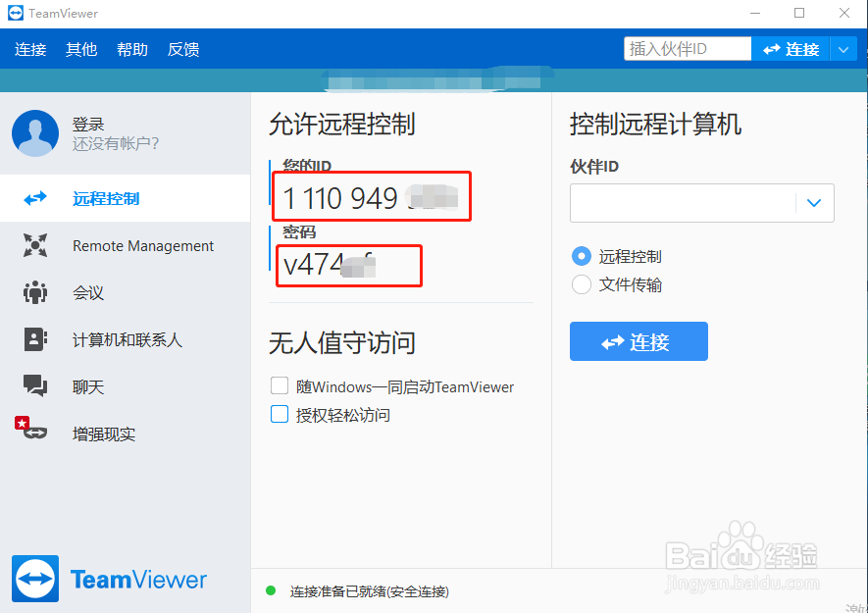Maximize the TeamViewer window
This screenshot has width=868, height=613.
coord(799,13)
